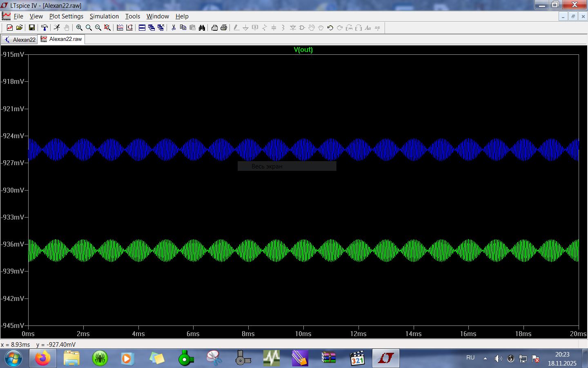Open the File menu

pos(18,16)
